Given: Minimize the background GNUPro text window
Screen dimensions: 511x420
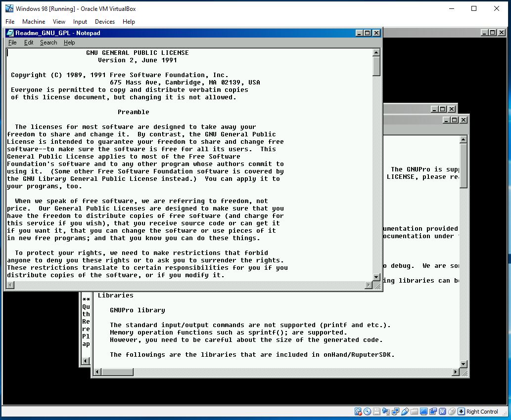Looking at the screenshot, I should (x=446, y=120).
